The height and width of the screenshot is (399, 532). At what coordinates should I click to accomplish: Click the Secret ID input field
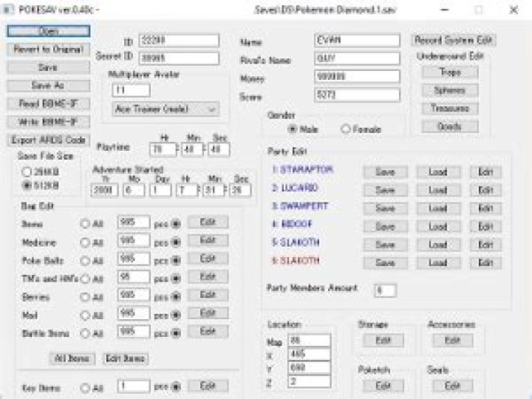pos(179,58)
